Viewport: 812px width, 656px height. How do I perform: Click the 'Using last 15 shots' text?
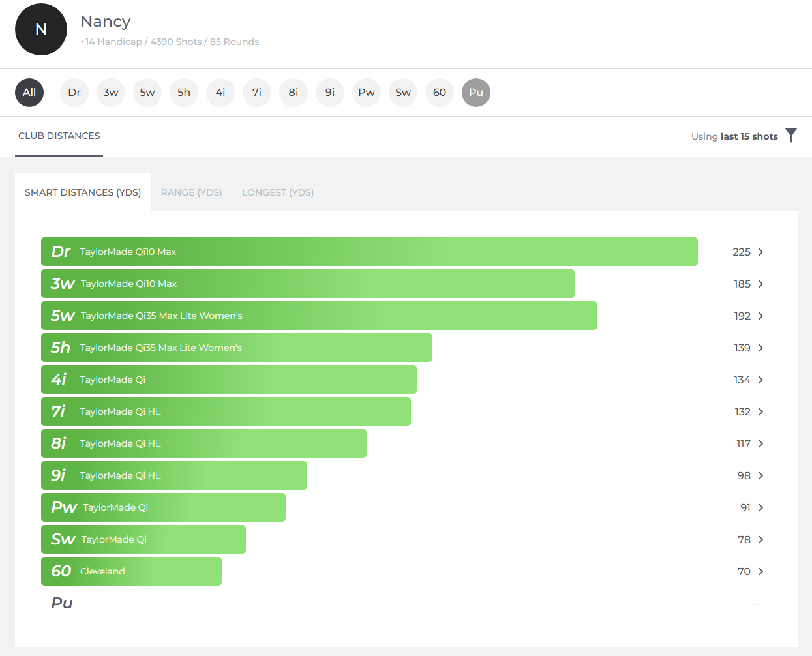734,136
